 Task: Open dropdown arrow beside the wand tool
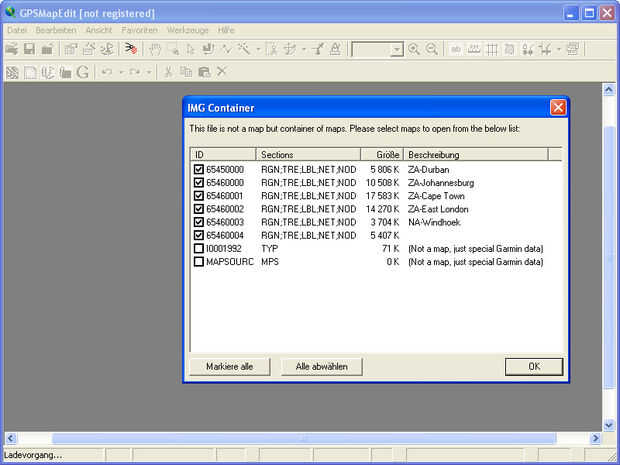pos(258,50)
